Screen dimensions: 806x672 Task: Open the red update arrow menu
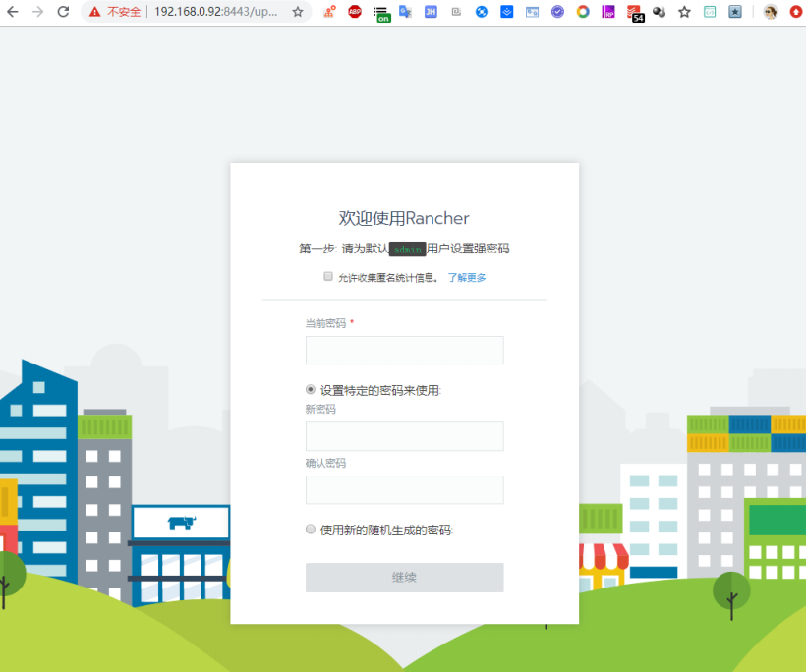(x=796, y=12)
